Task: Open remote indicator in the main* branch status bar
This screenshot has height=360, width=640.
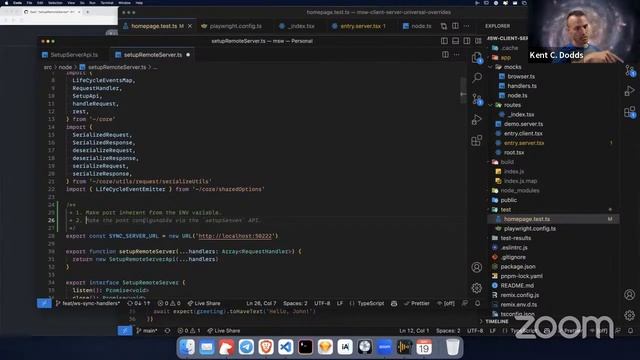Action: (124, 331)
